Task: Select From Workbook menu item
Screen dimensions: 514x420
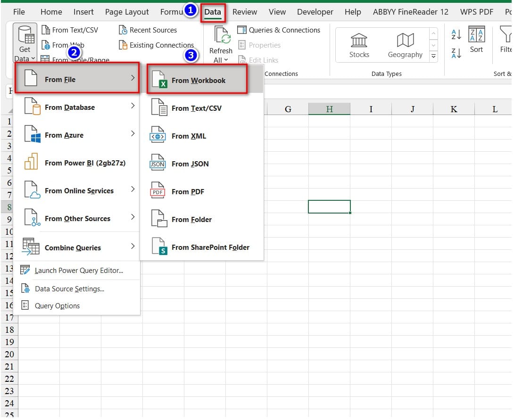Action: [198, 81]
